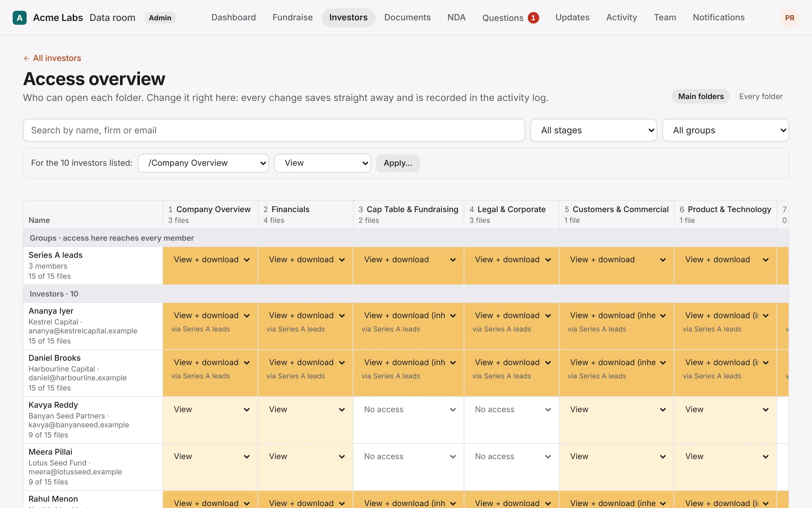
Task: Change Meera Pillai Legal & Corporate access
Action: [512, 457]
